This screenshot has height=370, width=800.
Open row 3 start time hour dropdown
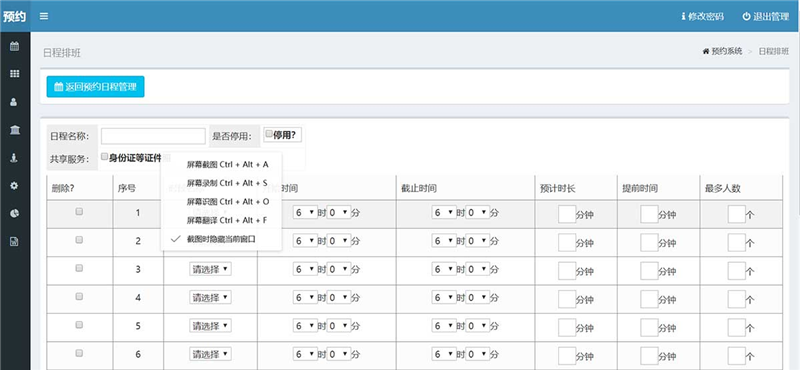click(x=305, y=269)
